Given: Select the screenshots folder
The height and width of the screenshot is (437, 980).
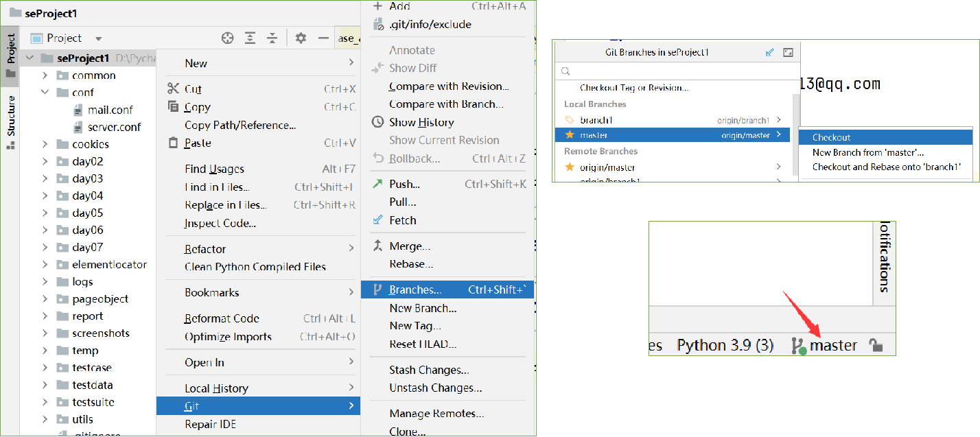Looking at the screenshot, I should 101,333.
